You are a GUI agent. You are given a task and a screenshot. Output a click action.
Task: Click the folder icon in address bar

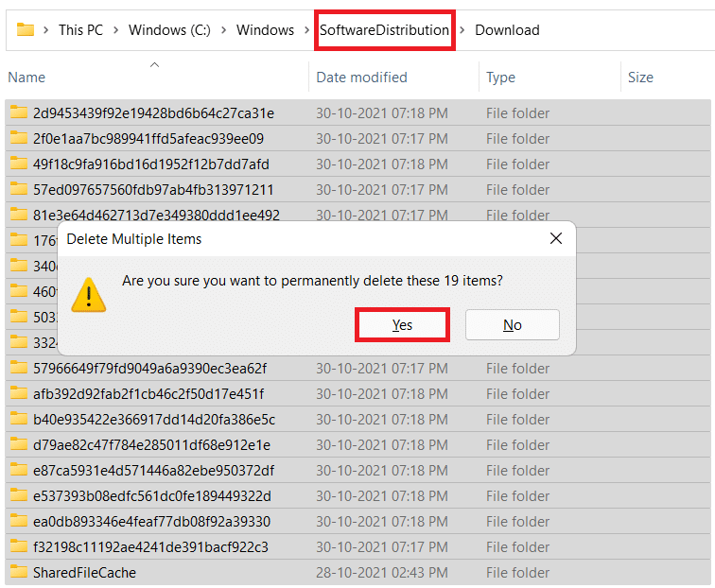[26, 30]
